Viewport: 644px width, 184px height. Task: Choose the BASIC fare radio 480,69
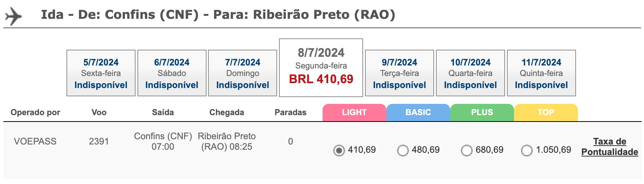click(403, 151)
